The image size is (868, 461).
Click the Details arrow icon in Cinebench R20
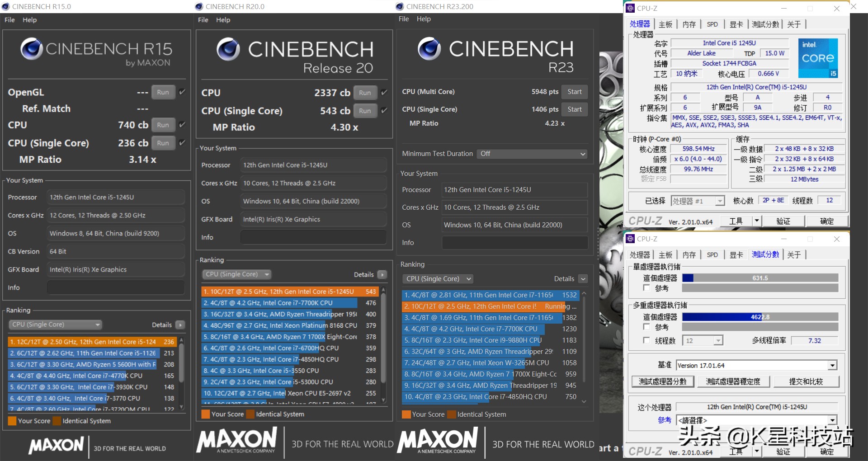[x=382, y=275]
